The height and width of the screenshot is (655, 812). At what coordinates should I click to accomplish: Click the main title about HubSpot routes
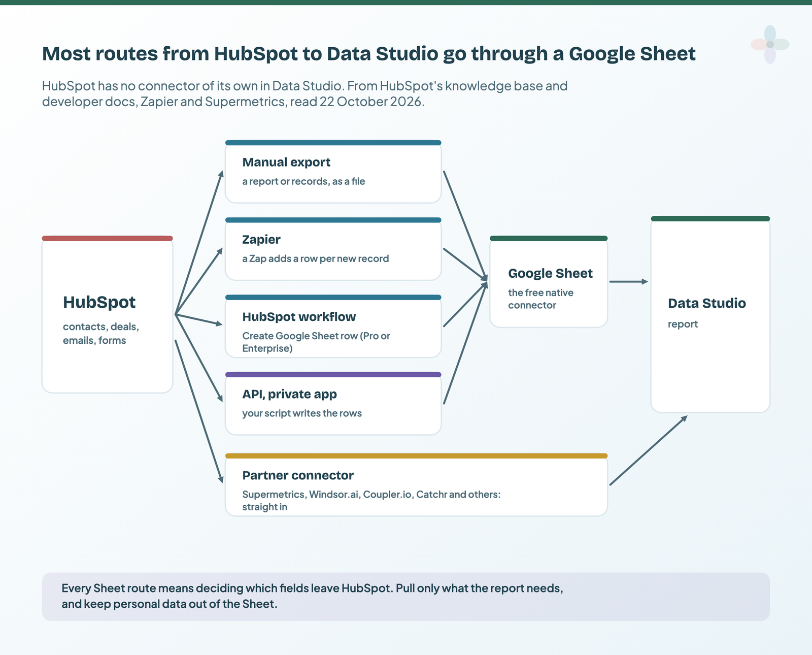click(x=369, y=54)
